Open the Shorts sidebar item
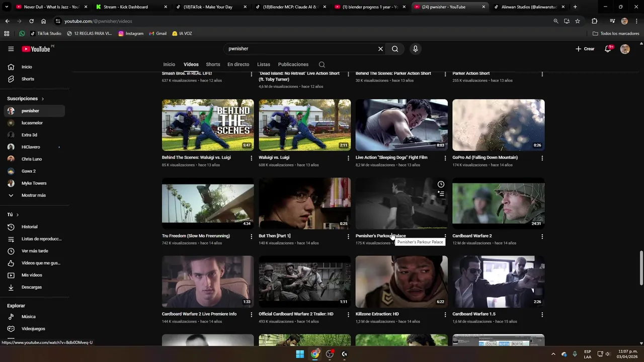644x362 pixels. [x=34, y=79]
